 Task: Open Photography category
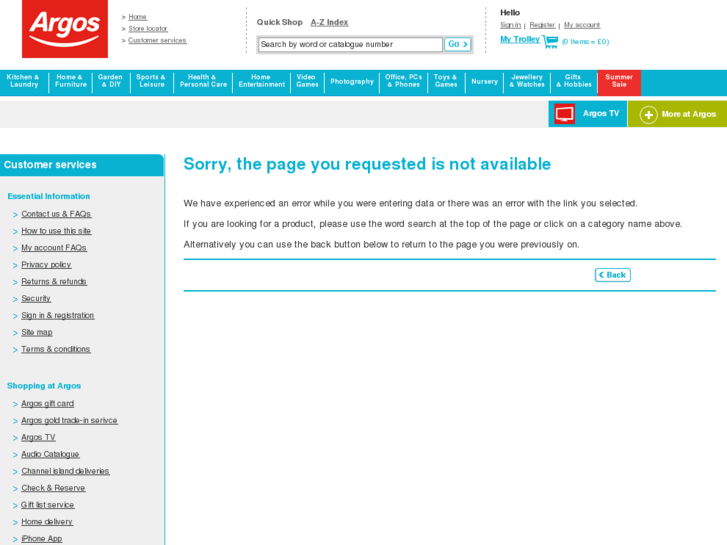[352, 82]
